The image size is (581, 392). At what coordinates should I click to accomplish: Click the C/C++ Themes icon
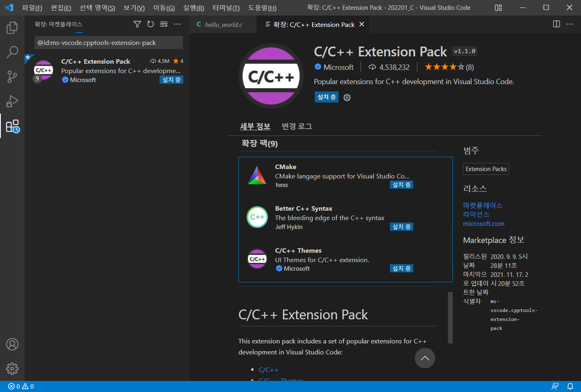tap(257, 259)
